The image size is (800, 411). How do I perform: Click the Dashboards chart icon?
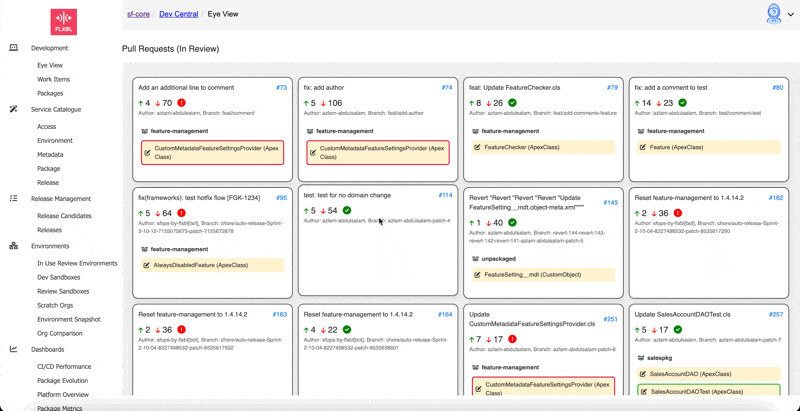13,350
